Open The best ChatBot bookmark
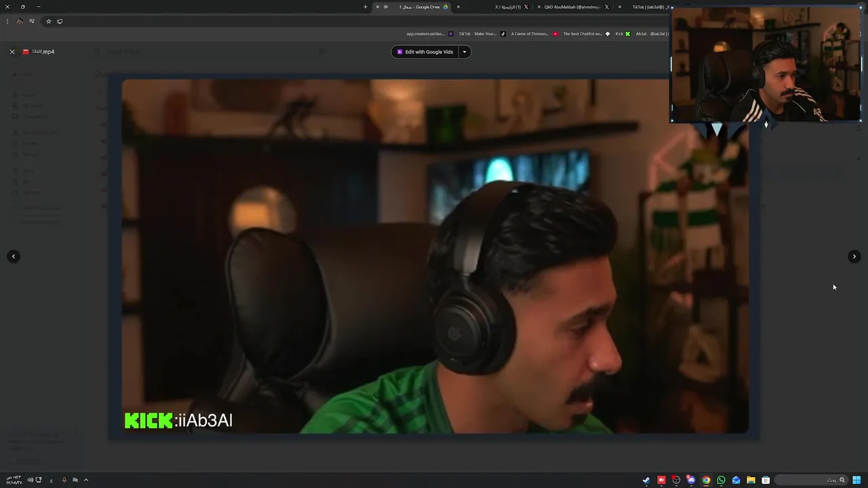This screenshot has height=488, width=868. (587, 34)
